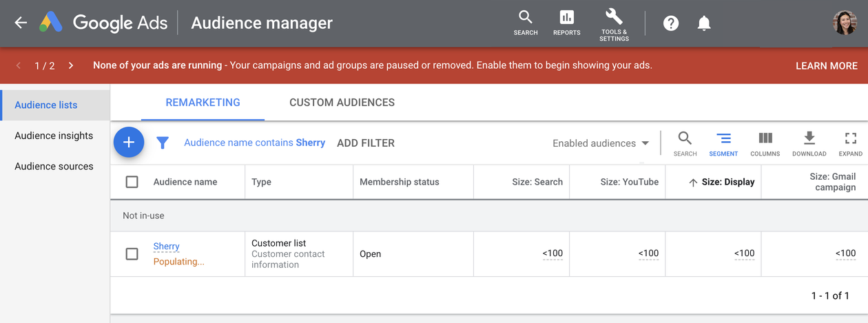The width and height of the screenshot is (868, 323).
Task: Open Search from the top header
Action: [x=526, y=22]
